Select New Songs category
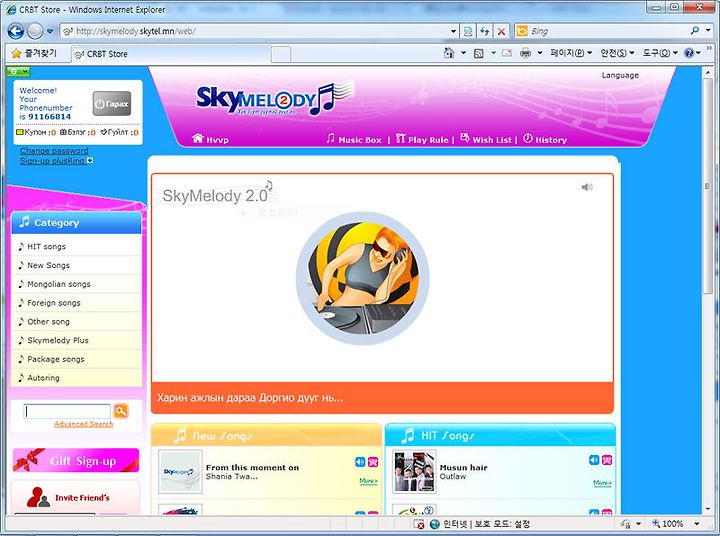 pyautogui.click(x=48, y=265)
